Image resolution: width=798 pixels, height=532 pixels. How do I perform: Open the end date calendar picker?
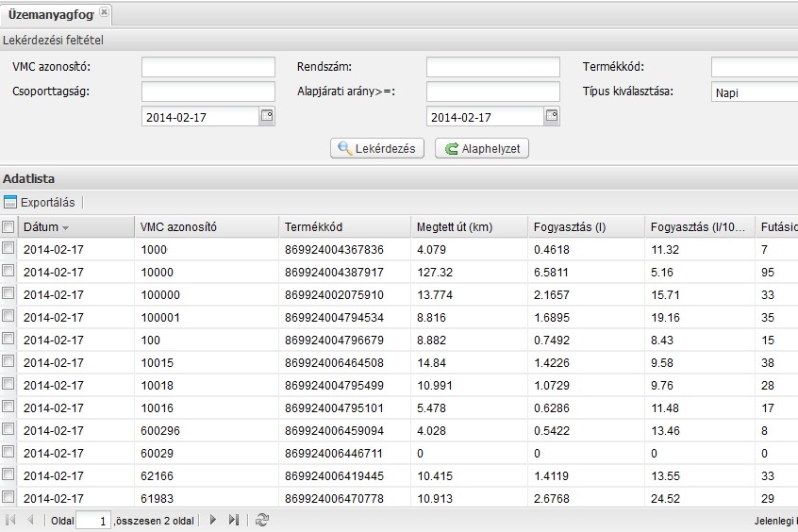pyautogui.click(x=552, y=117)
